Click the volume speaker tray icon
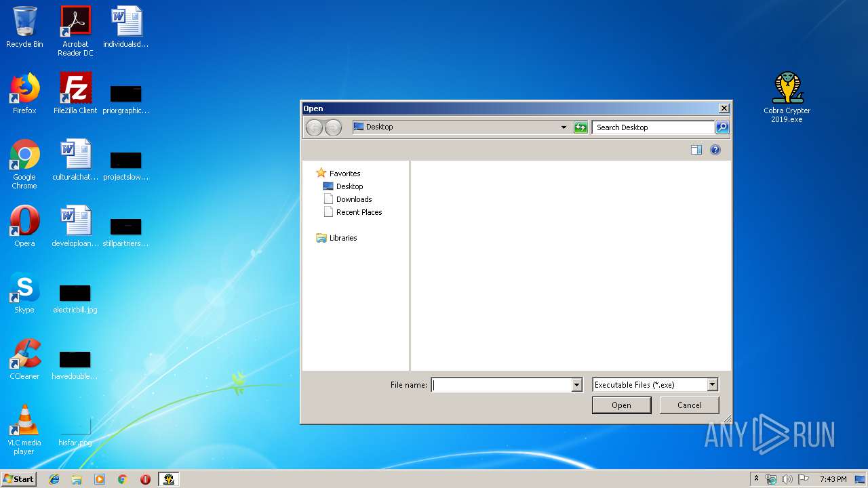Screen dimensions: 868x488 (x=787, y=479)
